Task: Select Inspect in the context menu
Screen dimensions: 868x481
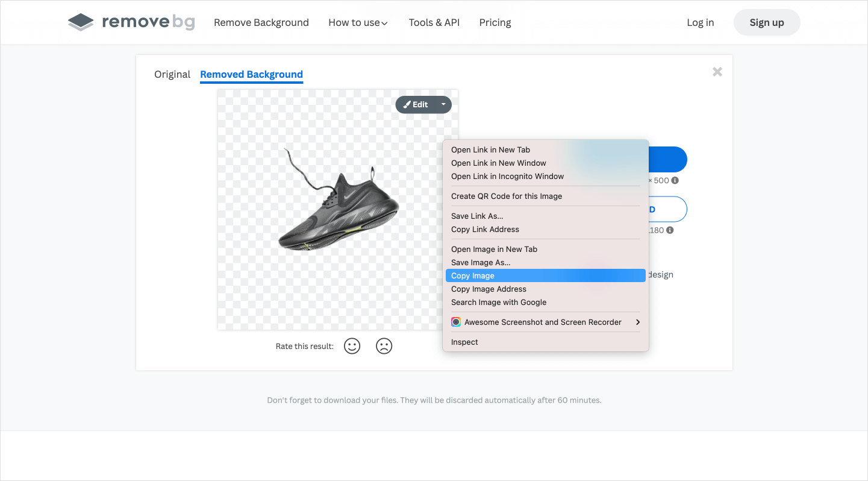Action: pos(464,342)
